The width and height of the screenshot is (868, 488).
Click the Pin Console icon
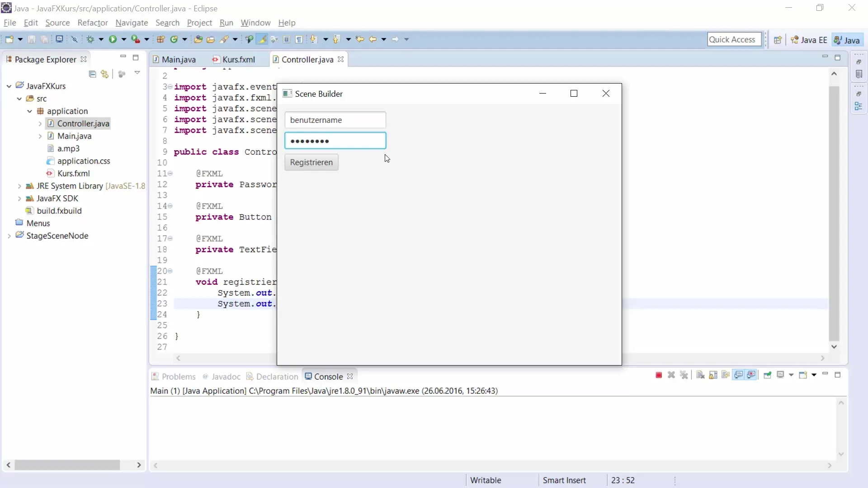[767, 375]
